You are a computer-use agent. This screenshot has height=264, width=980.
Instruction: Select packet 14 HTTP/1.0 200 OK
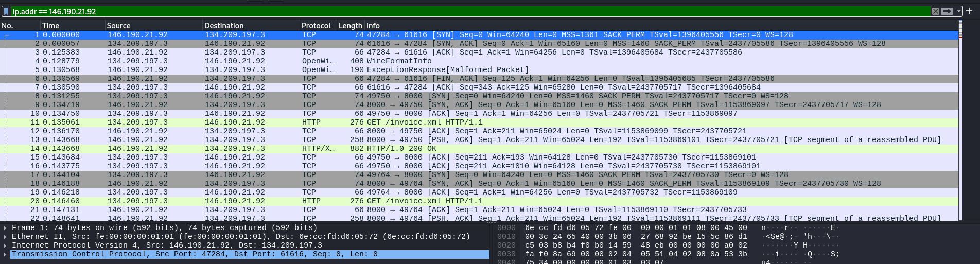pos(401,149)
